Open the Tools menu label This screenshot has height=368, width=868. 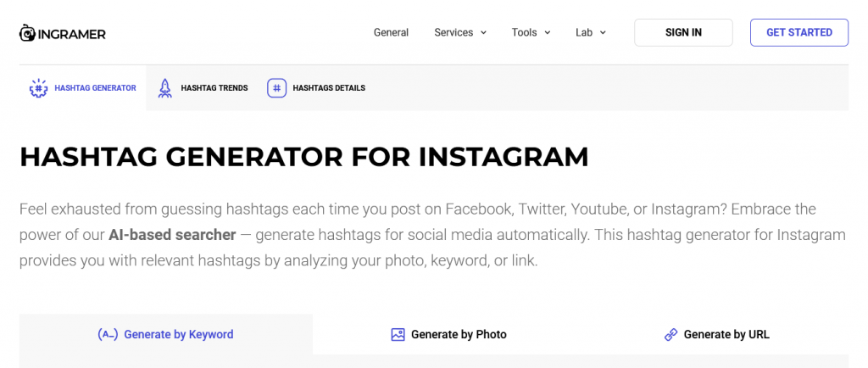(524, 33)
